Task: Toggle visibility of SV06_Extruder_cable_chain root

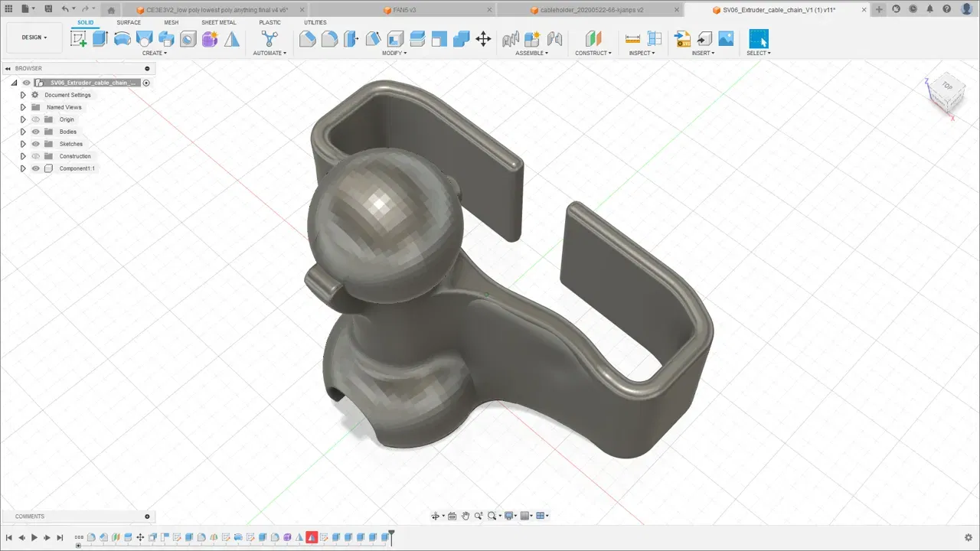Action: coord(26,83)
